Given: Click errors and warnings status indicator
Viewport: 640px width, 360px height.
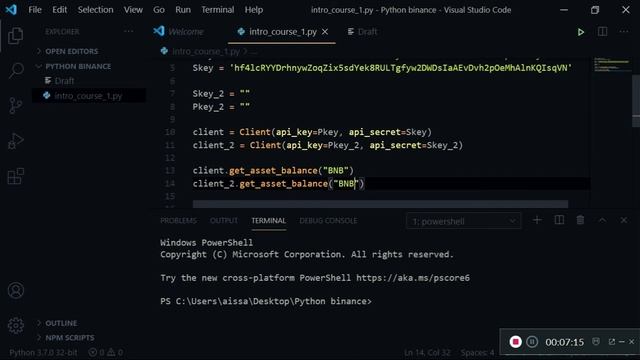Looking at the screenshot, I should coord(106,352).
